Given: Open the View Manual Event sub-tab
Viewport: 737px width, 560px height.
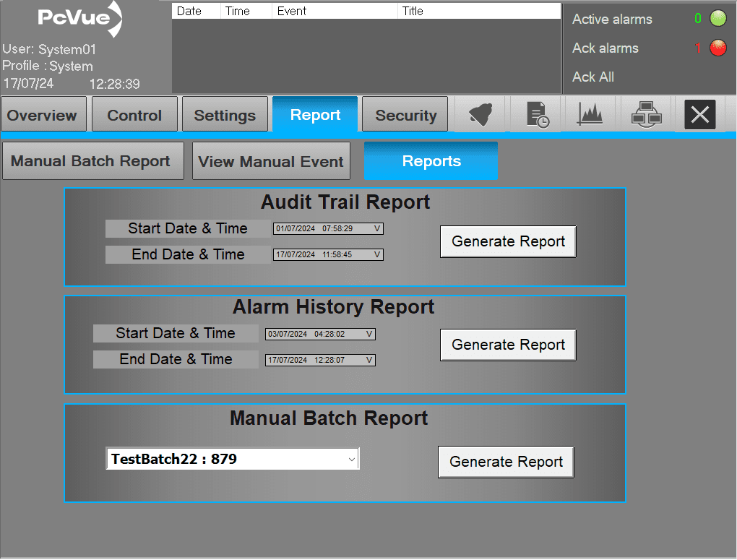Looking at the screenshot, I should pos(271,161).
